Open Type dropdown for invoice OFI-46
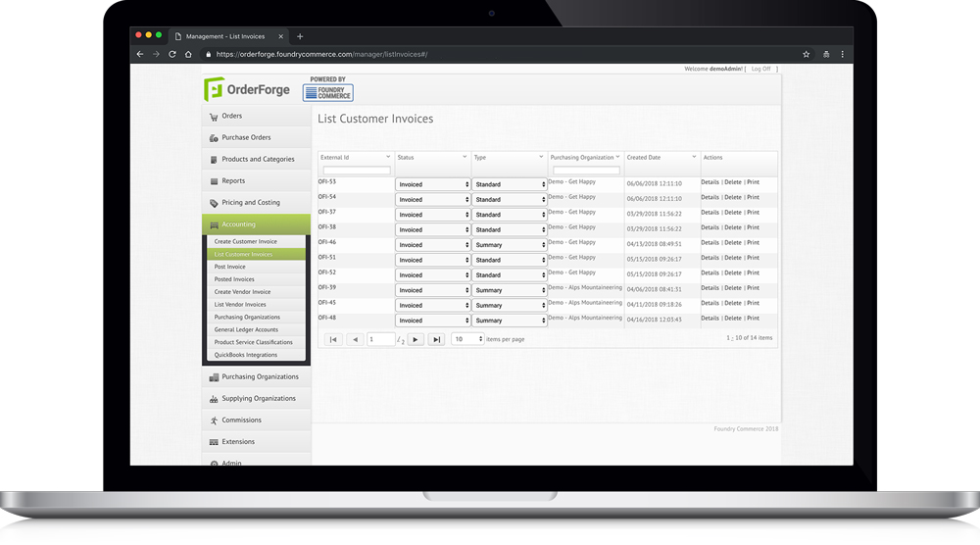 [509, 245]
